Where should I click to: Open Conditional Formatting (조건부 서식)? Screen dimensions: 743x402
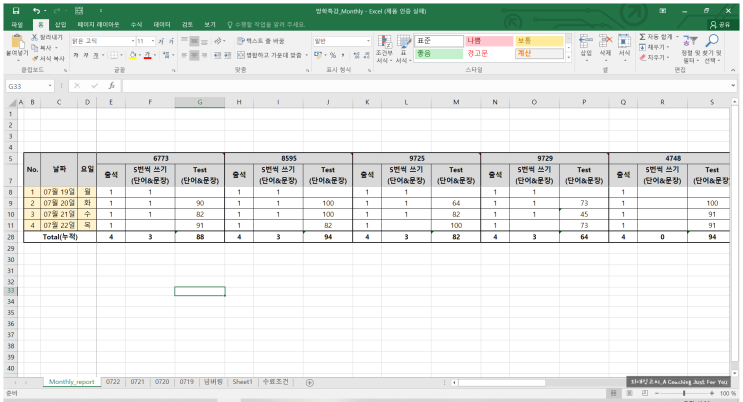click(x=384, y=49)
